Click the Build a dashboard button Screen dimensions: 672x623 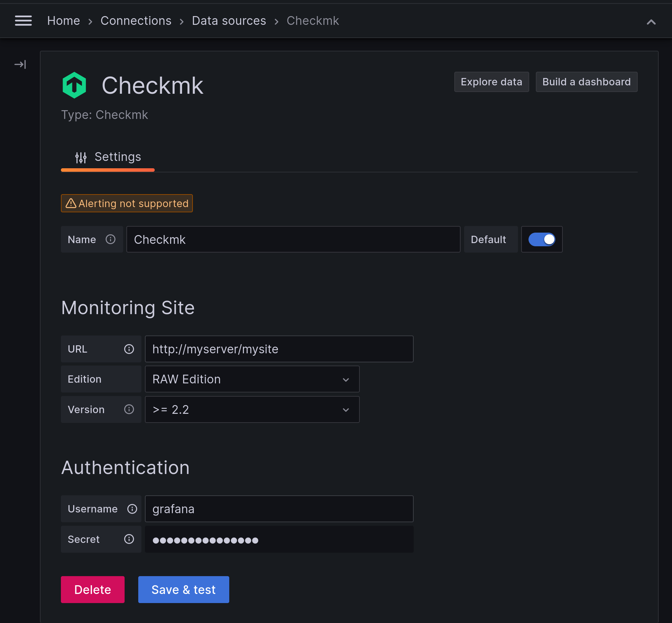coord(587,82)
